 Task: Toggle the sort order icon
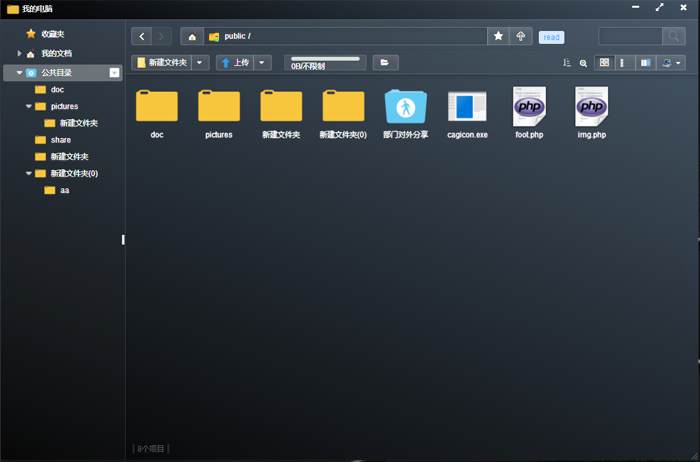click(x=567, y=62)
